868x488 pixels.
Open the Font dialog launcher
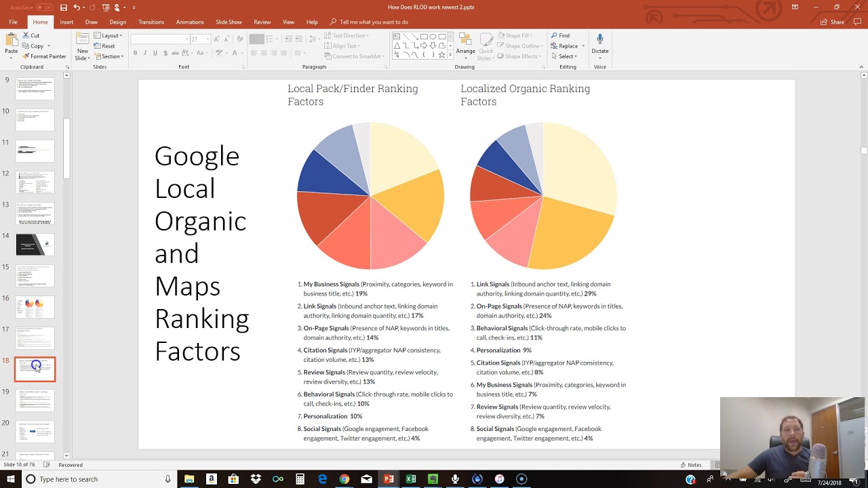click(243, 67)
